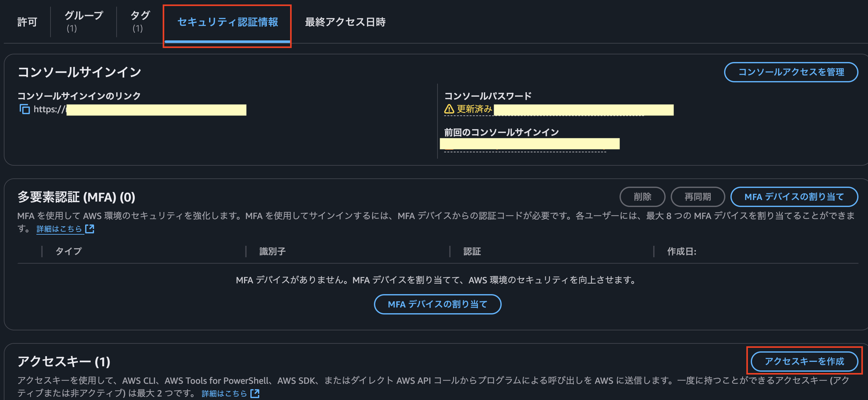This screenshot has height=400, width=868.
Task: Click the 識別子 column header
Action: [272, 251]
